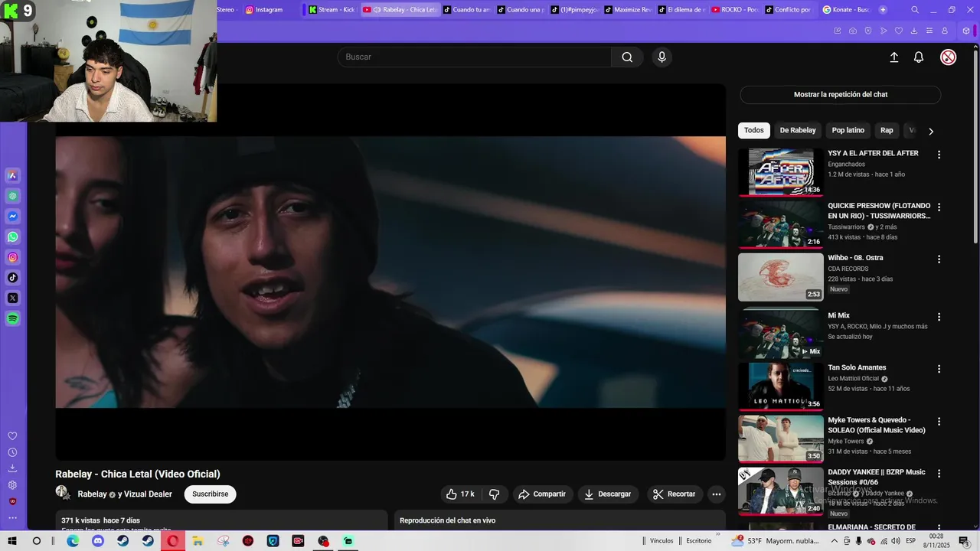
Task: Open the toolbar profile person icon
Action: coord(945,31)
